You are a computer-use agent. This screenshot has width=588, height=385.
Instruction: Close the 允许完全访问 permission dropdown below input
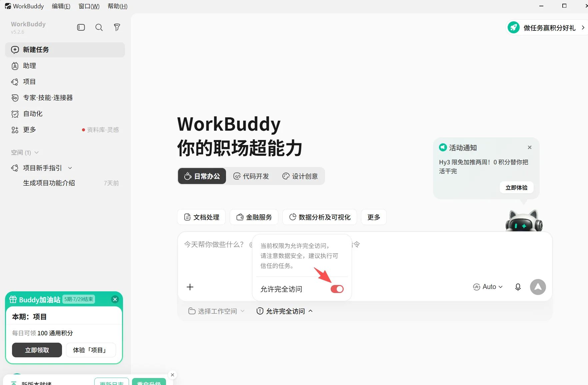tap(285, 311)
